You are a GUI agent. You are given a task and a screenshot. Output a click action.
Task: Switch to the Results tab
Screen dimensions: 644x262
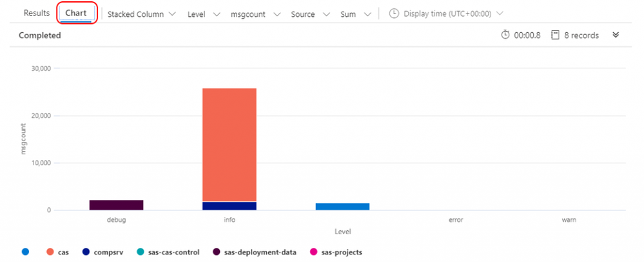pyautogui.click(x=37, y=14)
